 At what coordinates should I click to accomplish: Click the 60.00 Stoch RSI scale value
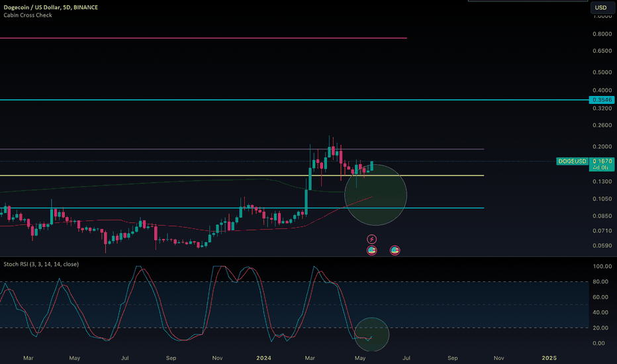pos(600,297)
